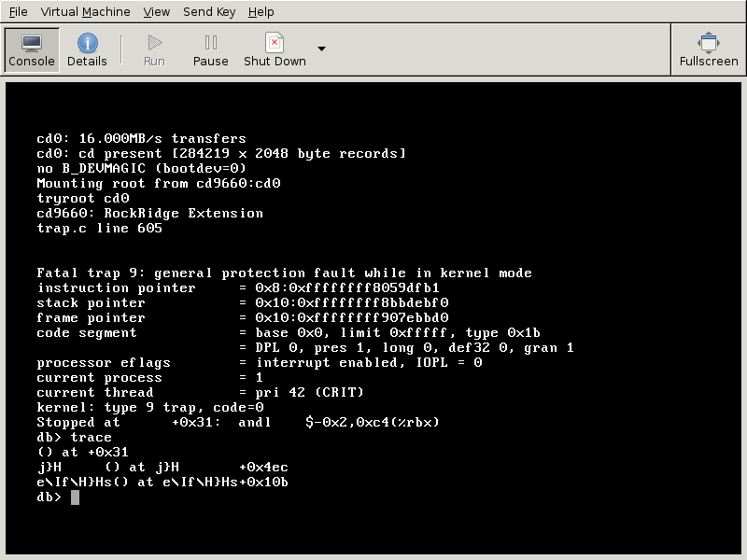Viewport: 747px width, 560px height.
Task: Show the virtual machine Details view
Action: [x=87, y=50]
